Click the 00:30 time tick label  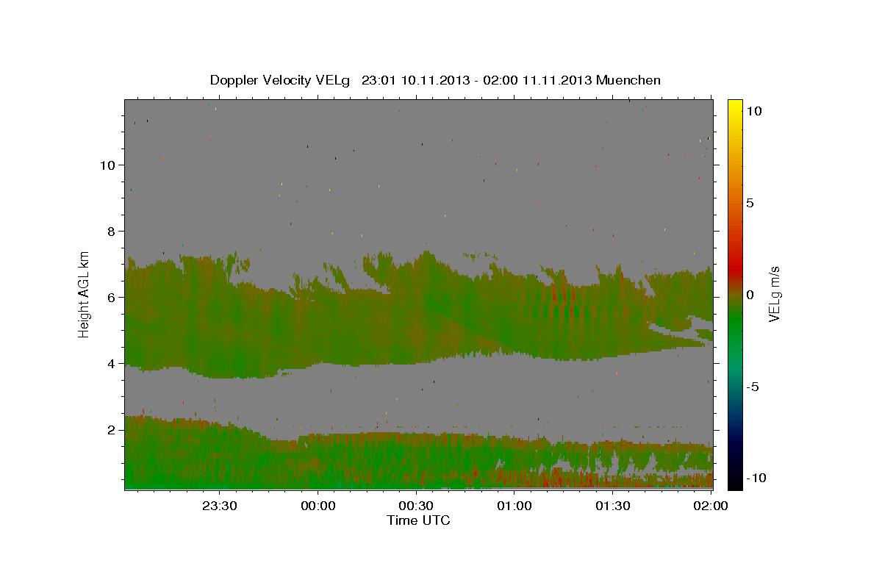point(417,506)
